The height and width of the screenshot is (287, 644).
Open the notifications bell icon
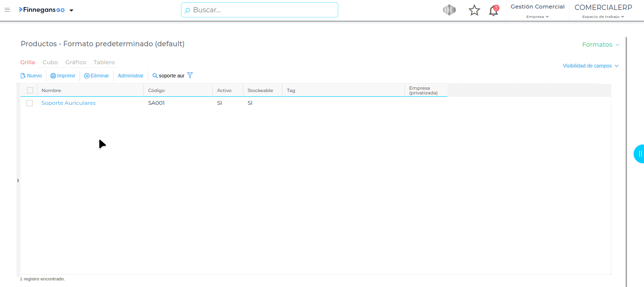click(x=493, y=10)
